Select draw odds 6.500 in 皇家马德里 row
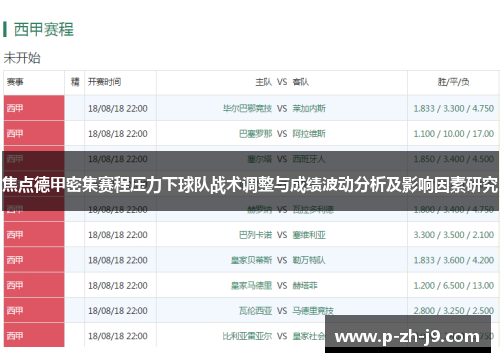 pyautogui.click(x=453, y=286)
